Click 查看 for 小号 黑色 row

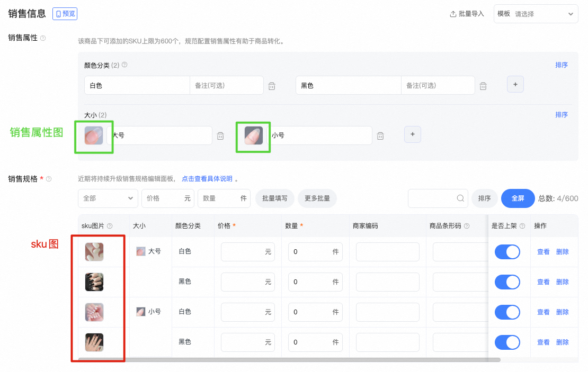pyautogui.click(x=544, y=342)
